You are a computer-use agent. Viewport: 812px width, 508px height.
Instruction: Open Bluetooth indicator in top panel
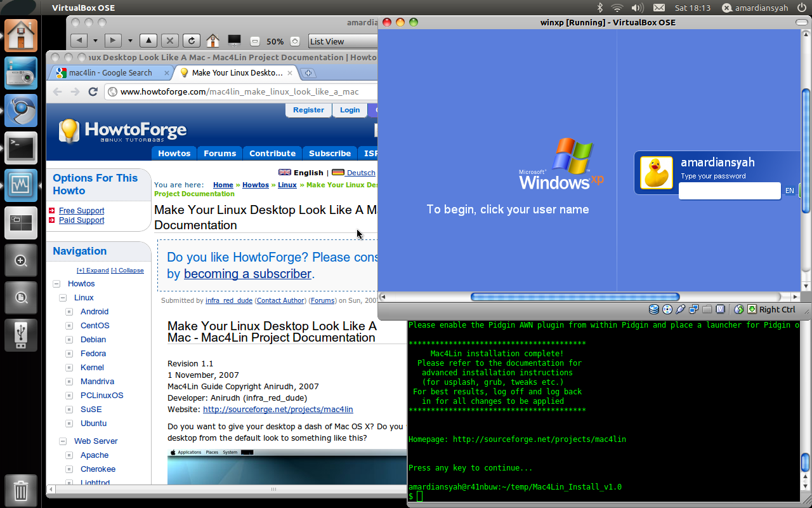point(599,8)
